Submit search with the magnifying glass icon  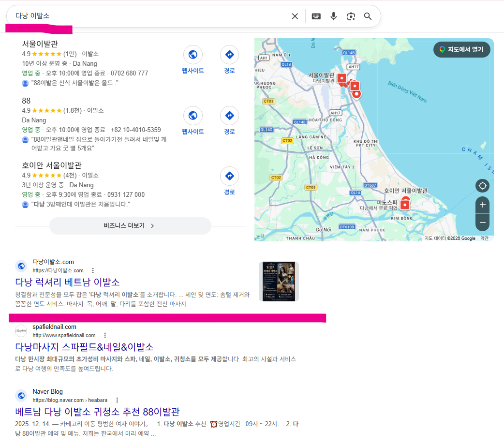coord(368,16)
